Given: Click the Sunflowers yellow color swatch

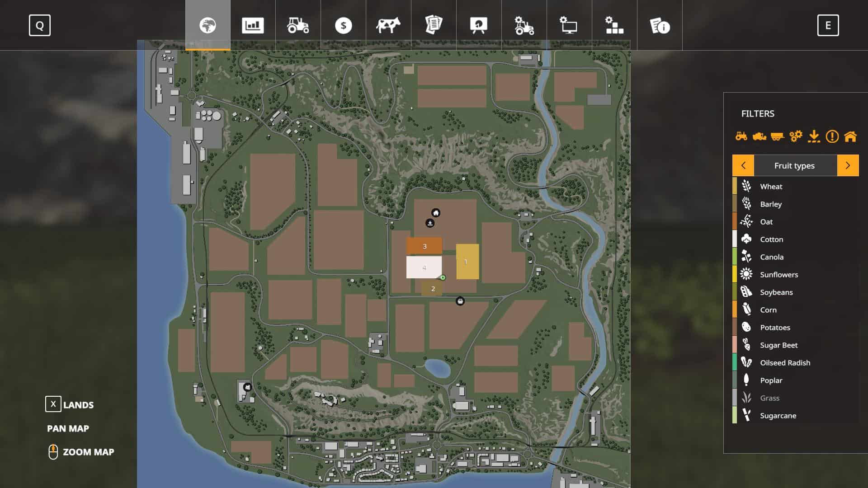Looking at the screenshot, I should (x=735, y=274).
